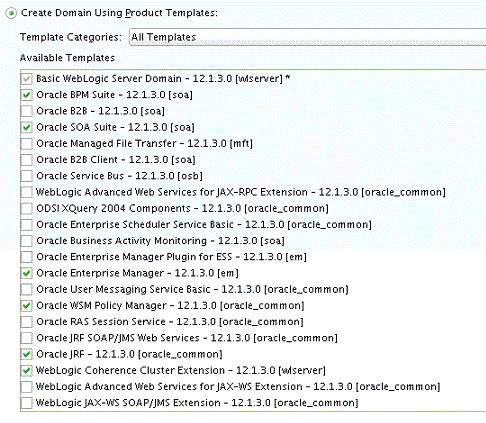The image size is (486, 423).
Task: Check the Oracle B2B - 12.1.3.0 checkbox
Action: [x=27, y=111]
